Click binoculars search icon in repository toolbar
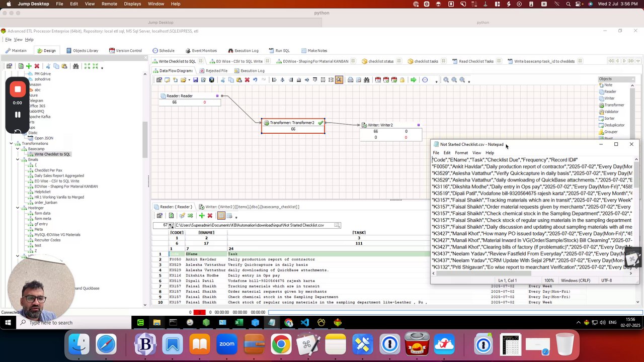The image size is (644, 362). [x=75, y=66]
